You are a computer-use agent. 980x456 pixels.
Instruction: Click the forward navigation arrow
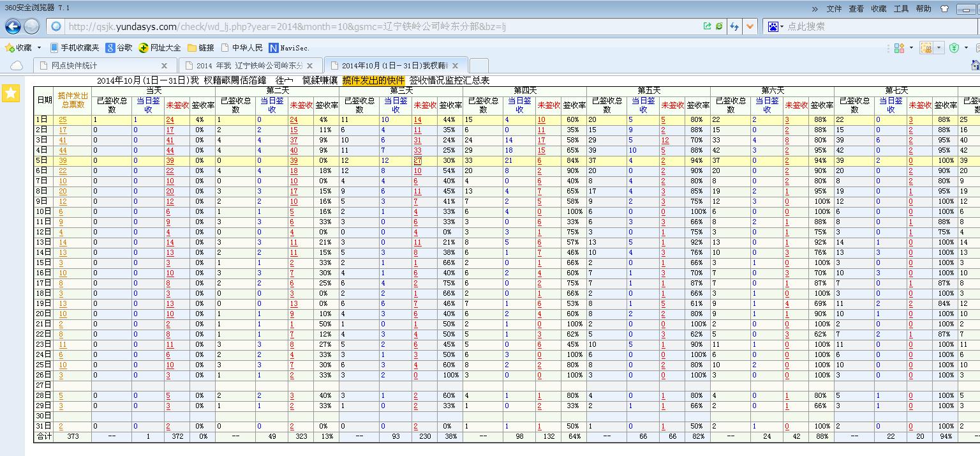(x=32, y=26)
